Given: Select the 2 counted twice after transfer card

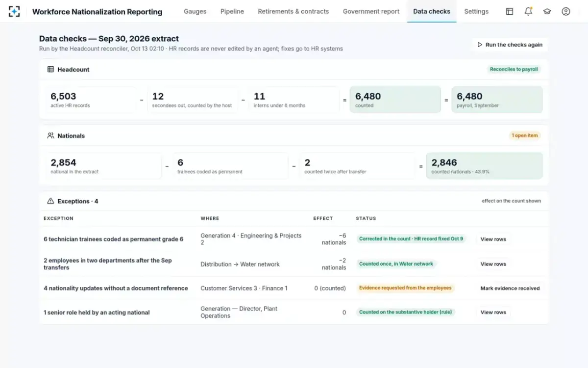Looking at the screenshot, I should pyautogui.click(x=357, y=166).
